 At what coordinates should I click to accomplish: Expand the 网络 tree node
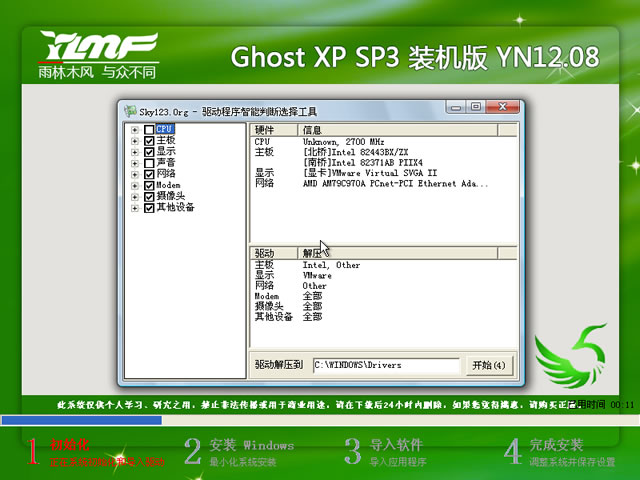click(x=135, y=174)
